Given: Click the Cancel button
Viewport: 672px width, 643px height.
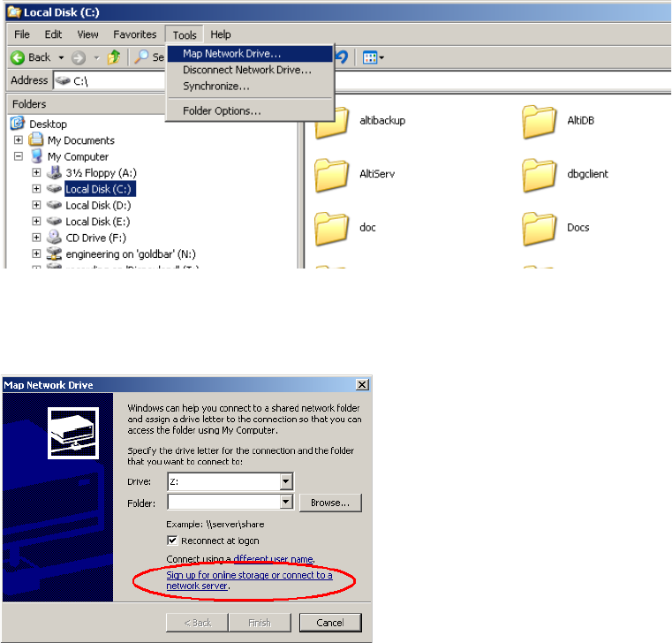Looking at the screenshot, I should [330, 623].
